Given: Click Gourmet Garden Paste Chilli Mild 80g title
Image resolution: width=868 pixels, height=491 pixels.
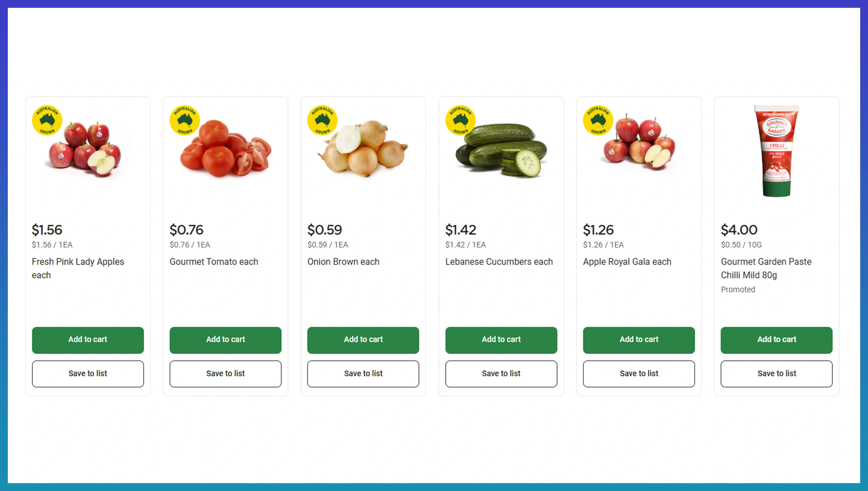Looking at the screenshot, I should pos(766,268).
